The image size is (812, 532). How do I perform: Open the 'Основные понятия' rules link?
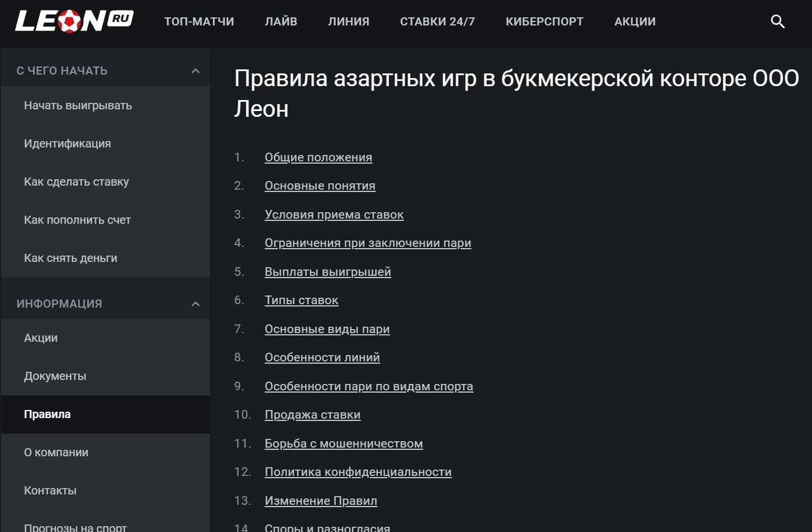pyautogui.click(x=320, y=186)
